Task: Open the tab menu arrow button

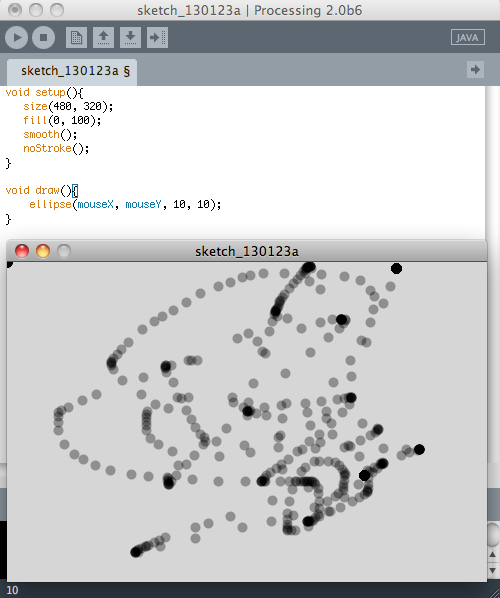Action: (x=475, y=70)
